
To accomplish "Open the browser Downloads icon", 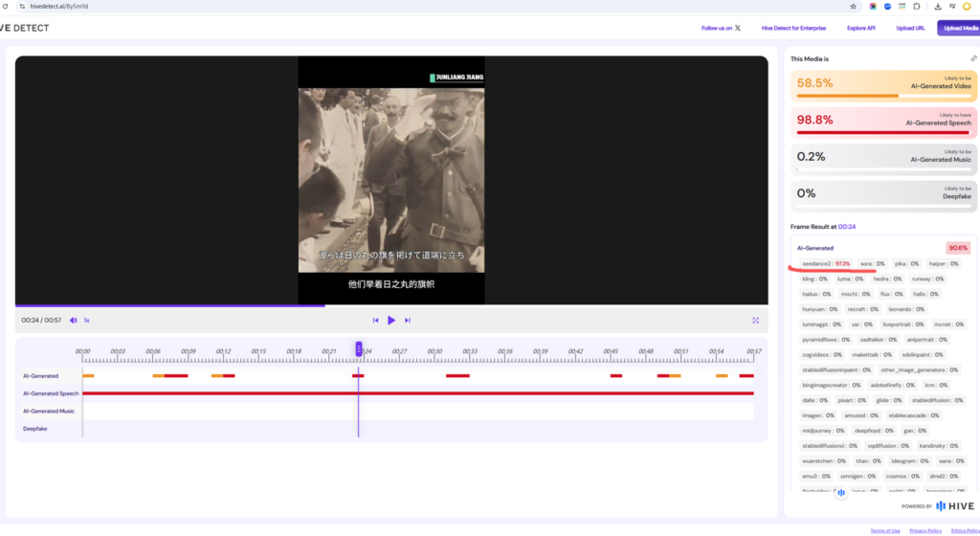I will (938, 7).
